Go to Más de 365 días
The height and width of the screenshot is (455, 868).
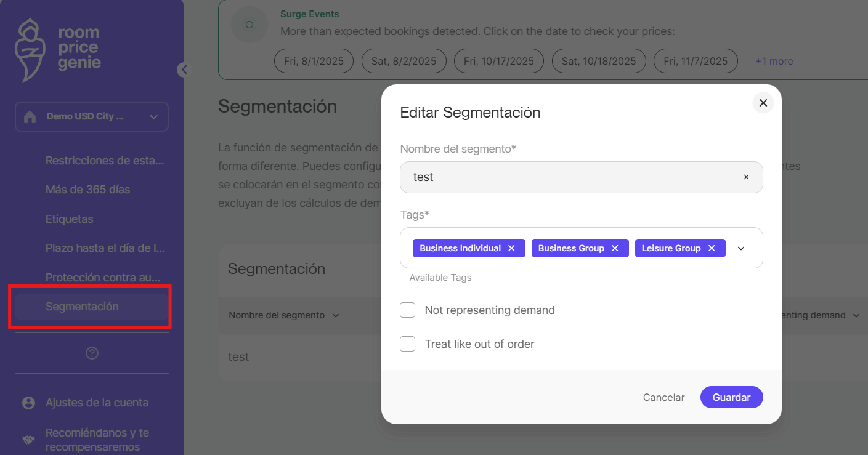[x=87, y=190]
